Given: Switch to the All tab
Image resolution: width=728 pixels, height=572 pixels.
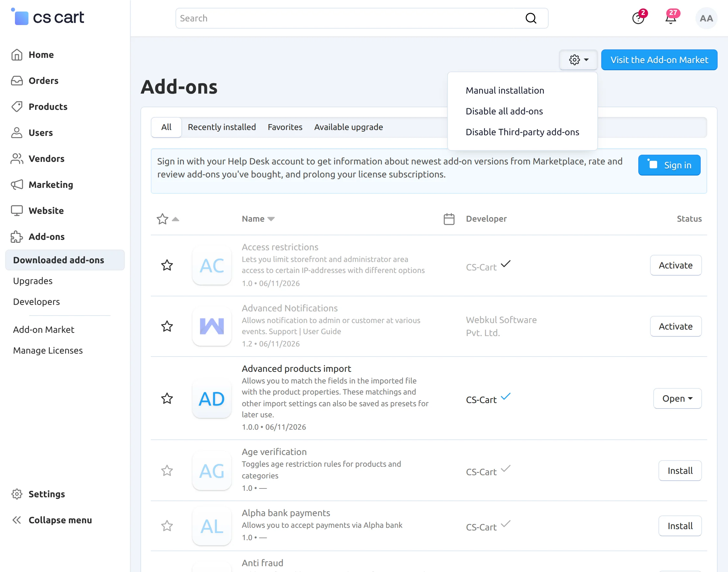Looking at the screenshot, I should point(166,127).
